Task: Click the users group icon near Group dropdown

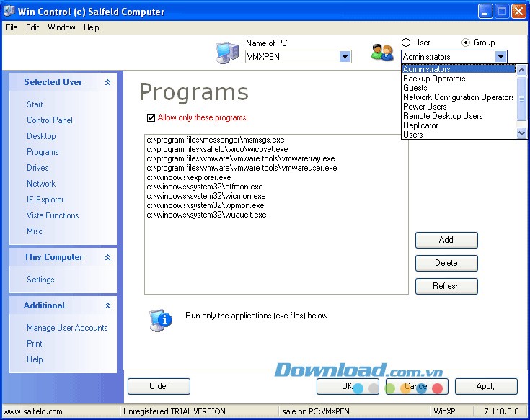Action: click(x=381, y=52)
